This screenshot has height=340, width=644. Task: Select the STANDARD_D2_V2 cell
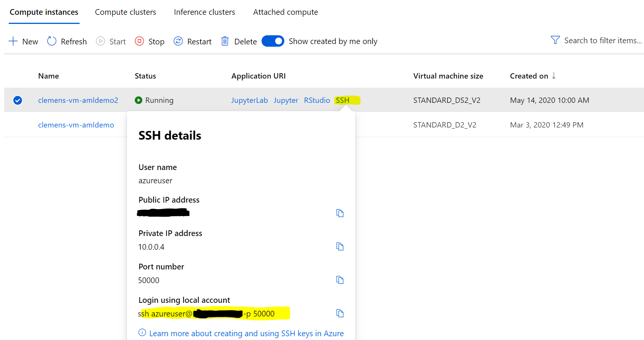coord(445,125)
